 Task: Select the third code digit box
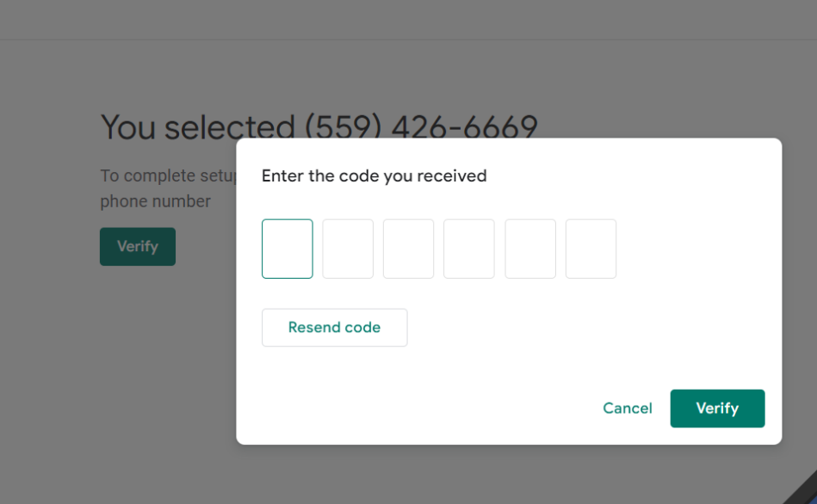(408, 249)
